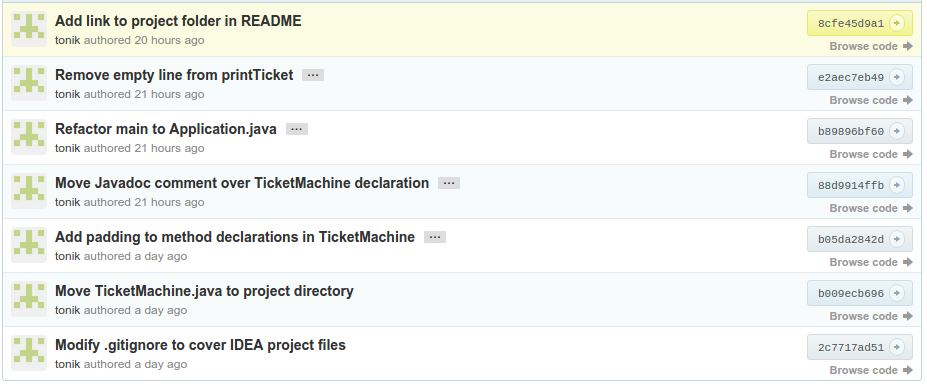Image resolution: width=927 pixels, height=390 pixels.
Task: Click arrow icon beside commit b05da2842d
Action: (897, 239)
